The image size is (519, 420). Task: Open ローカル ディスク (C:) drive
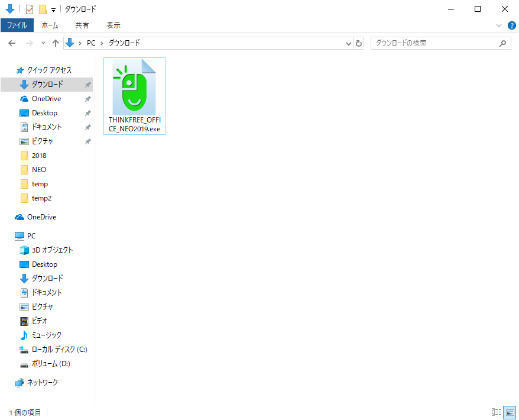(59, 350)
